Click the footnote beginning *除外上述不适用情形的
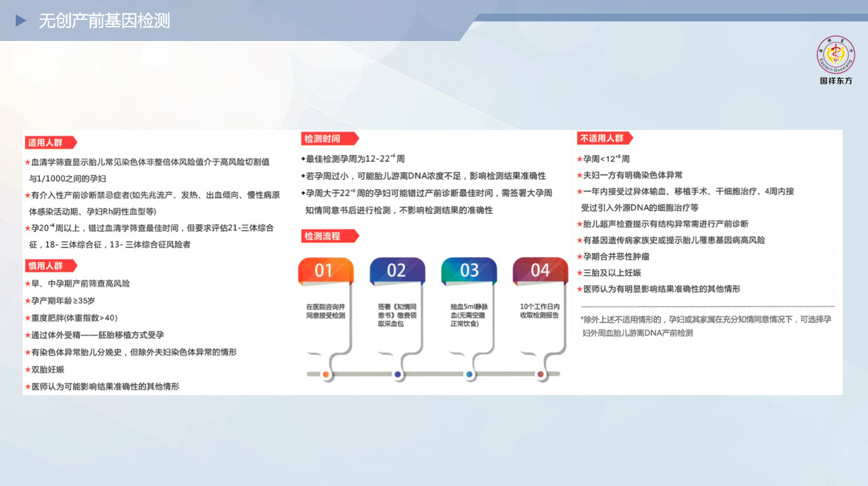The width and height of the screenshot is (868, 486). 706,326
